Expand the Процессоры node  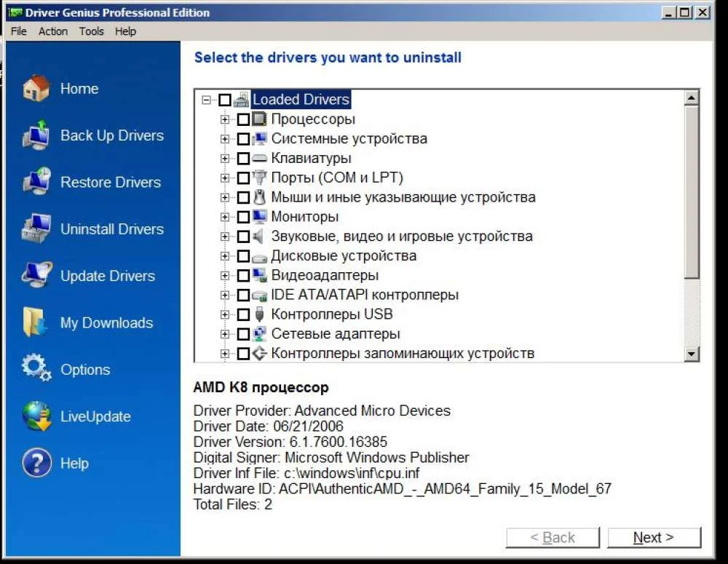click(x=225, y=119)
